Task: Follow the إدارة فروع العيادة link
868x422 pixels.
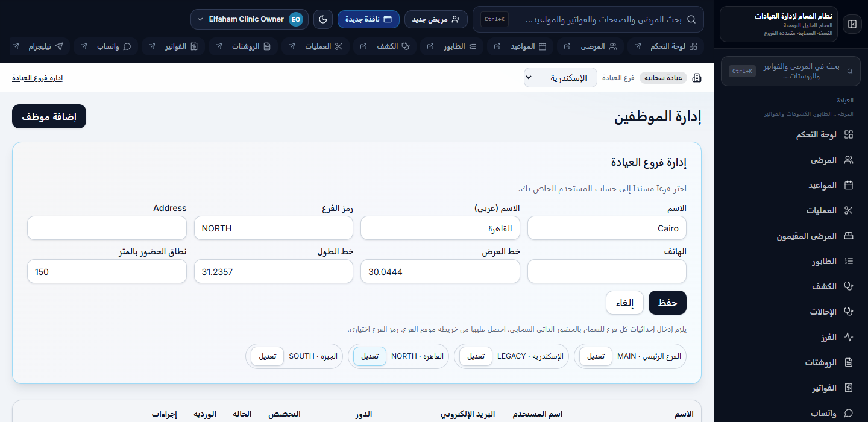Action: [x=37, y=78]
